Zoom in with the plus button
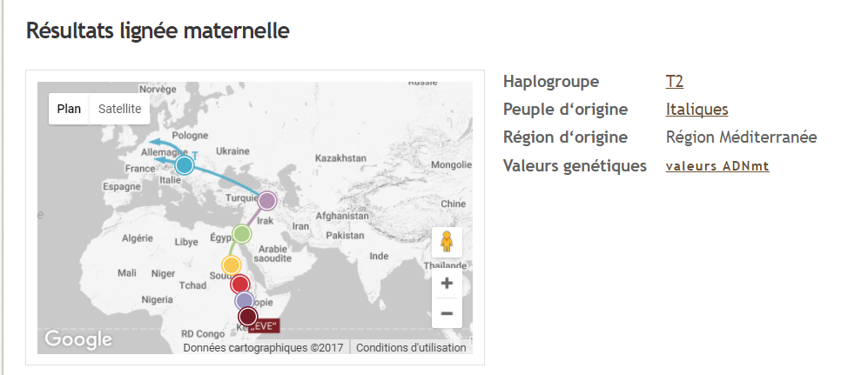Viewport: 868px width, 375px height. tap(447, 283)
